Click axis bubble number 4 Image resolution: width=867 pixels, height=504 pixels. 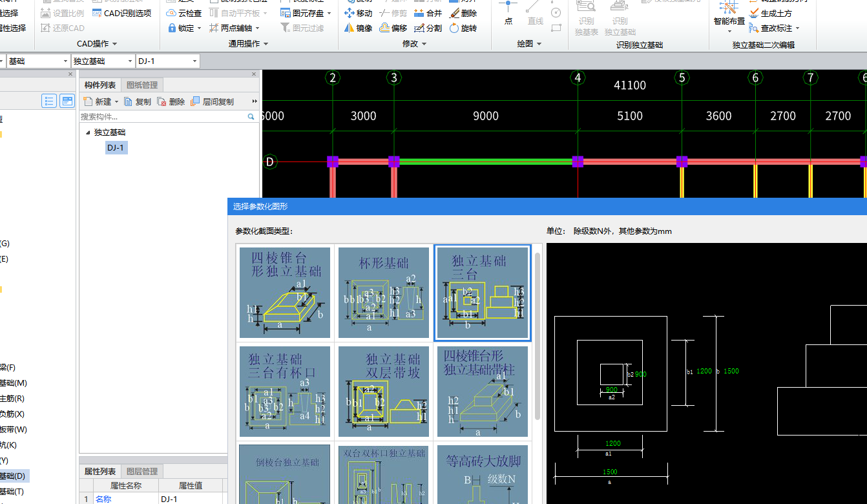pyautogui.click(x=578, y=78)
